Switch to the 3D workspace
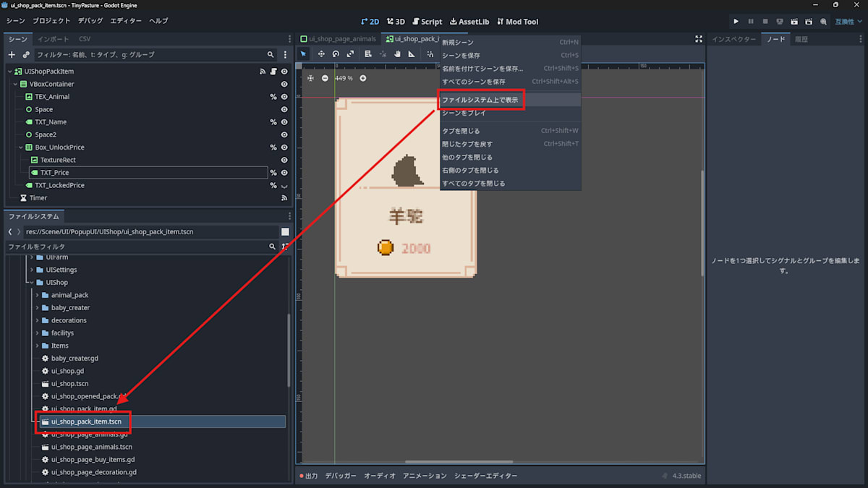The width and height of the screenshot is (868, 488). (x=396, y=22)
